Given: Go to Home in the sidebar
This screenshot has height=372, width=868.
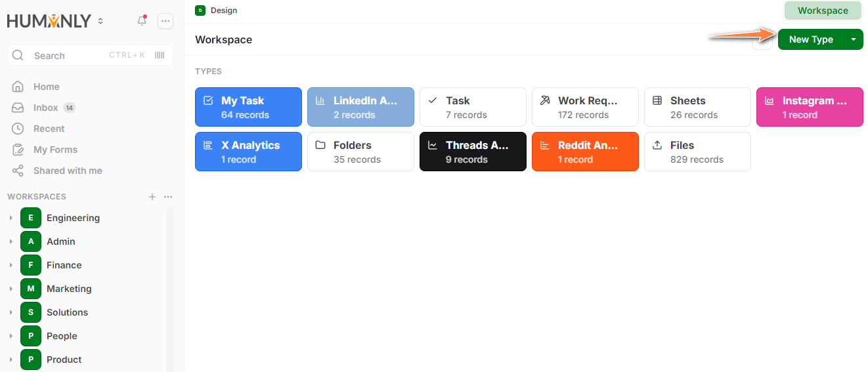Looking at the screenshot, I should 46,87.
